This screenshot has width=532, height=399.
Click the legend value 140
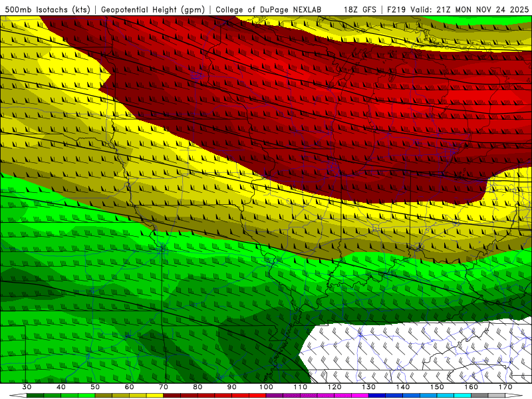coord(403,387)
